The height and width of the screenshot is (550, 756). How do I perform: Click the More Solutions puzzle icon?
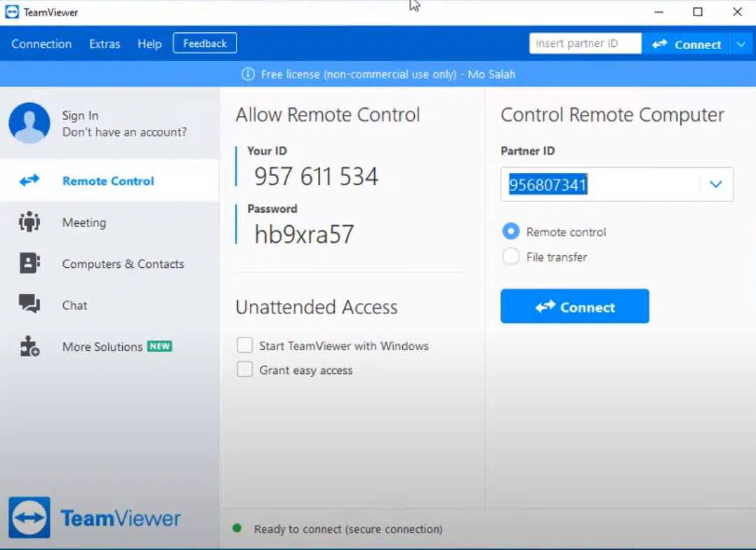(x=29, y=346)
